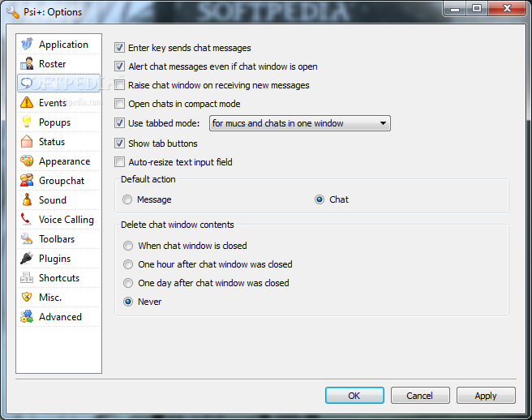The image size is (532, 420).
Task: Choose the Status label in sidebar
Action: click(x=52, y=141)
